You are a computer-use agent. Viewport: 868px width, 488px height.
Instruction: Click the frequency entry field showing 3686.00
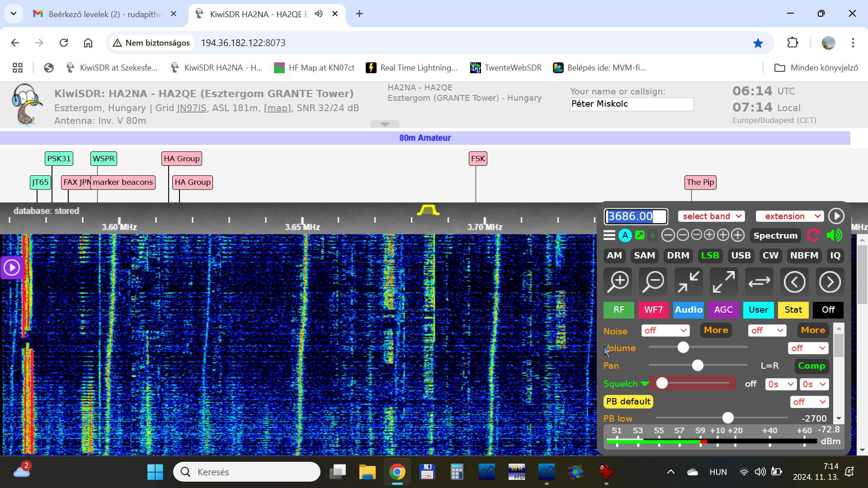click(x=636, y=216)
